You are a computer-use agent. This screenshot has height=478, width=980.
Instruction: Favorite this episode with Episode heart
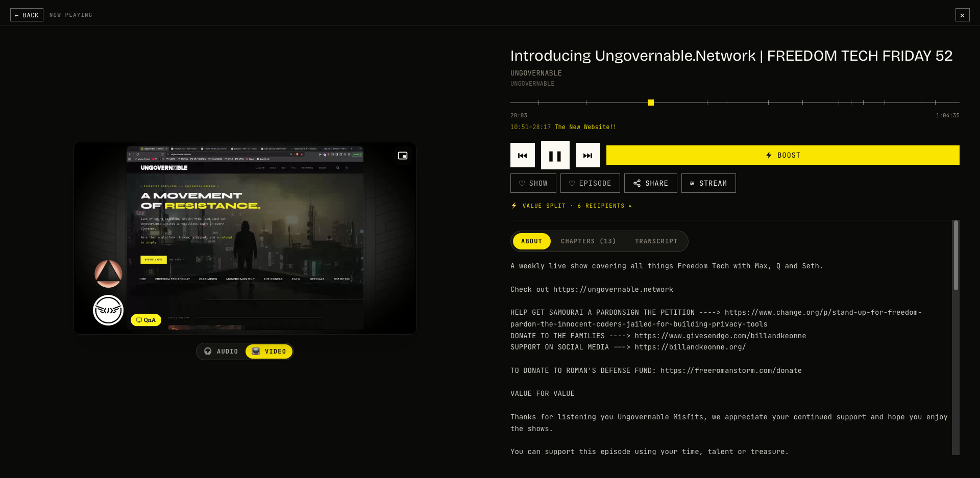(x=590, y=183)
